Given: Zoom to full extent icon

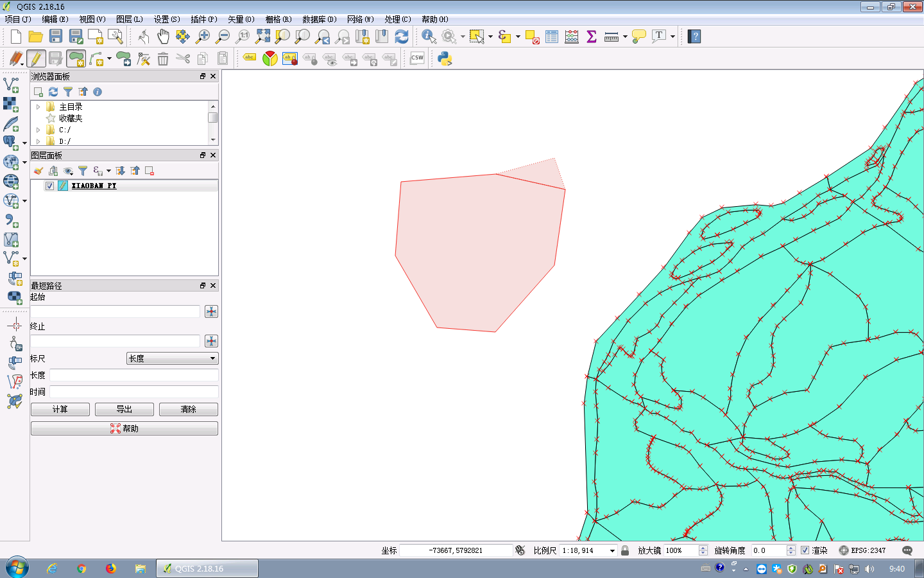Looking at the screenshot, I should [262, 37].
